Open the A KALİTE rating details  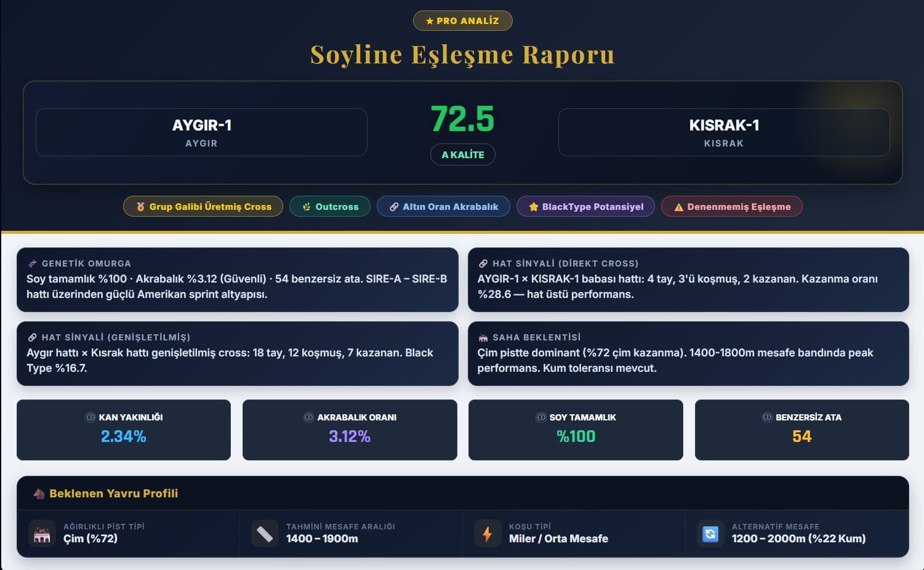tap(463, 155)
